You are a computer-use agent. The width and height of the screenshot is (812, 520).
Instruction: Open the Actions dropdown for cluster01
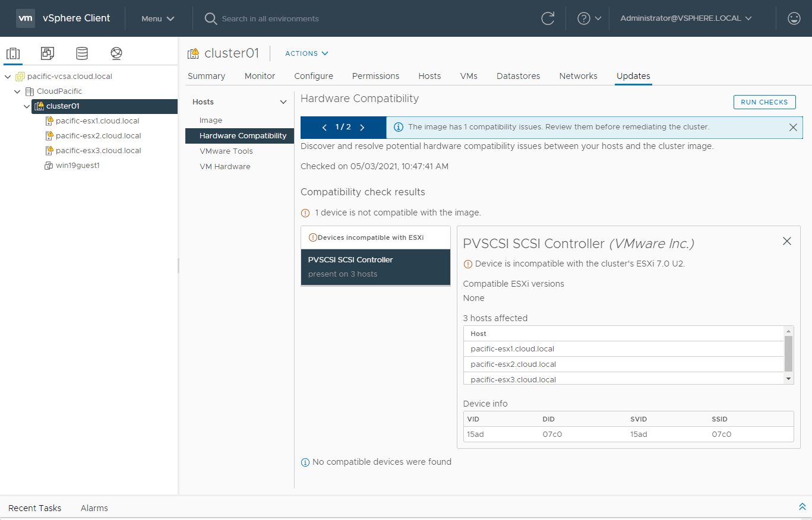(307, 53)
